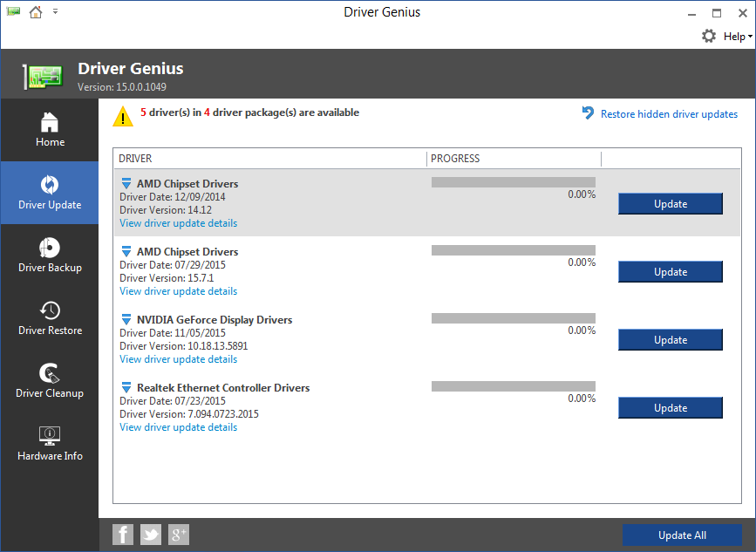Click the text 'Driver Version: 15.7.1'
This screenshot has width=756, height=552.
(167, 277)
